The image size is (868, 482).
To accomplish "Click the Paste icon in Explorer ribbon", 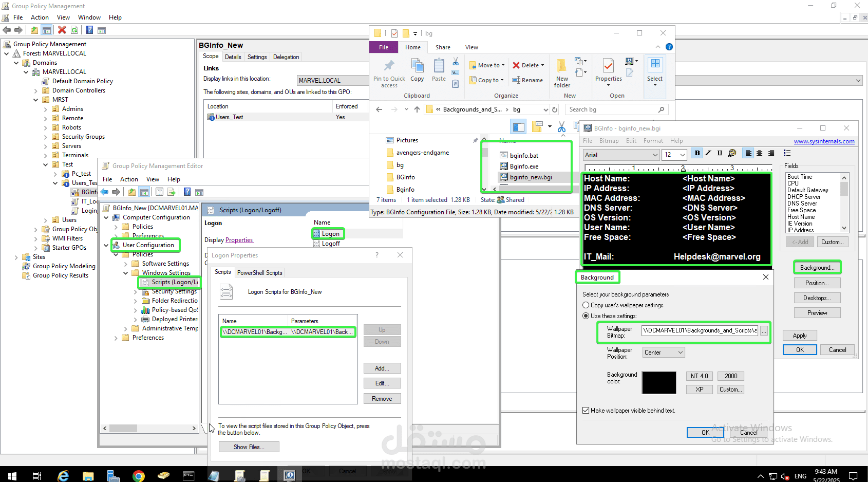I will [x=439, y=70].
